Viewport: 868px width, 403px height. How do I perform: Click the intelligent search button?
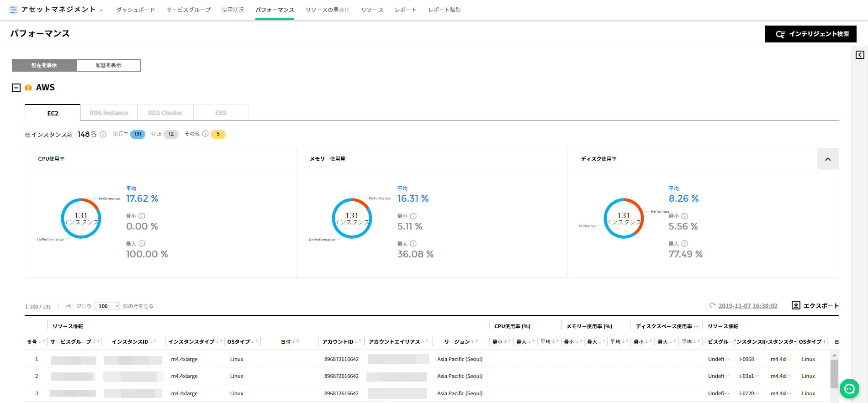click(x=810, y=34)
